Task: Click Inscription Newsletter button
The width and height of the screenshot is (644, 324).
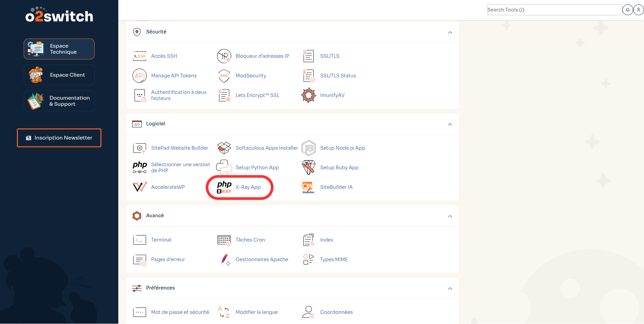Action: coord(59,138)
